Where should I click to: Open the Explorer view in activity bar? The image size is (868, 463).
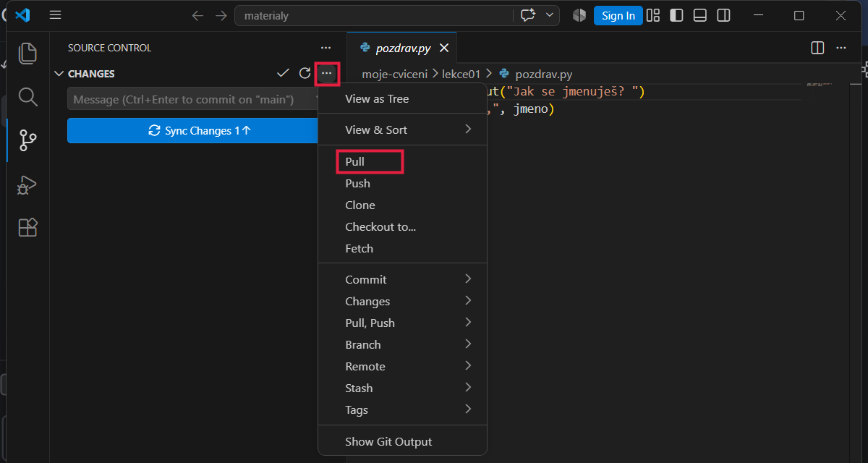point(27,54)
